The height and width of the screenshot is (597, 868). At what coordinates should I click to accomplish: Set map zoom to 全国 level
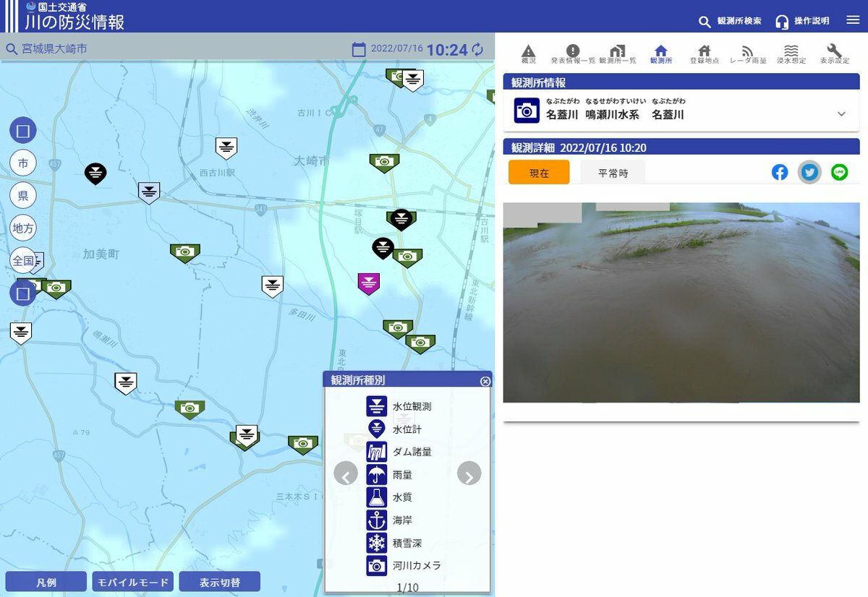[x=23, y=261]
